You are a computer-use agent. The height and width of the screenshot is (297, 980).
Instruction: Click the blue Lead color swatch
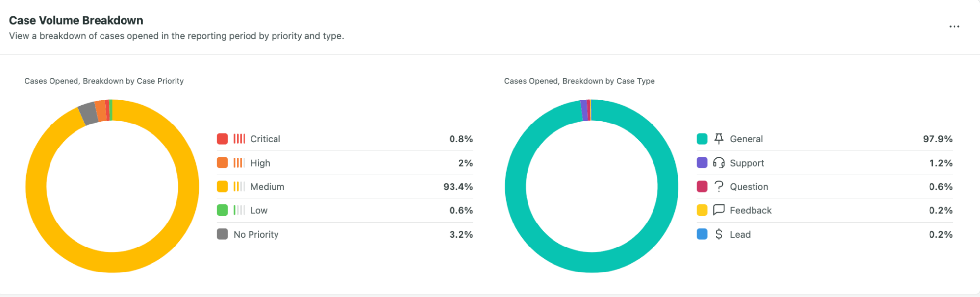pyautogui.click(x=702, y=234)
